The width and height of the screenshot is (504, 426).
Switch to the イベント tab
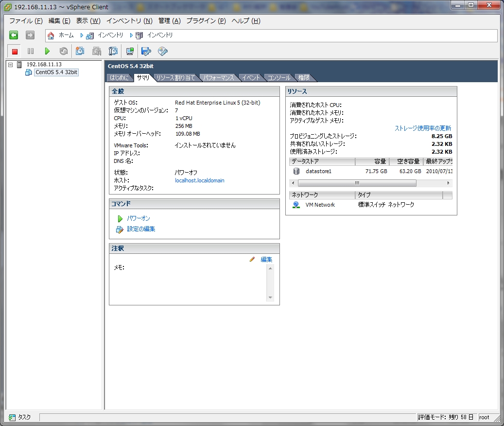click(251, 78)
